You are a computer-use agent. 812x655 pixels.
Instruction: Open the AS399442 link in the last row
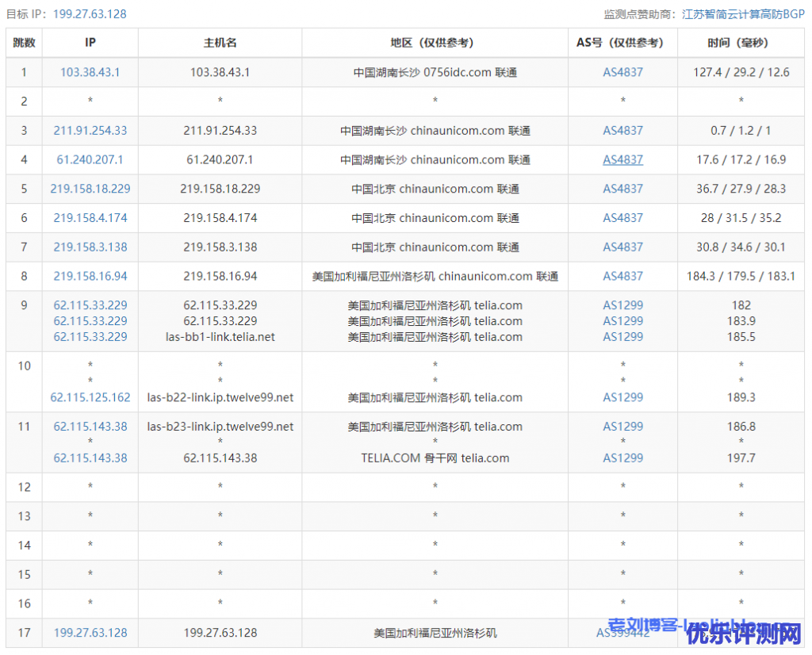[x=622, y=633]
